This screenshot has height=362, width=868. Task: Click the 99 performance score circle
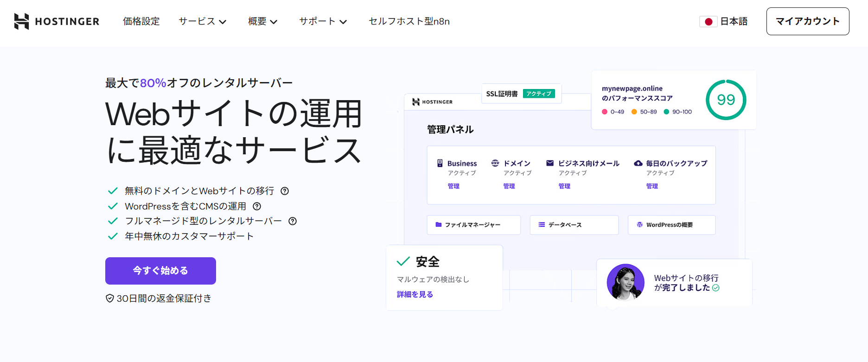(726, 100)
